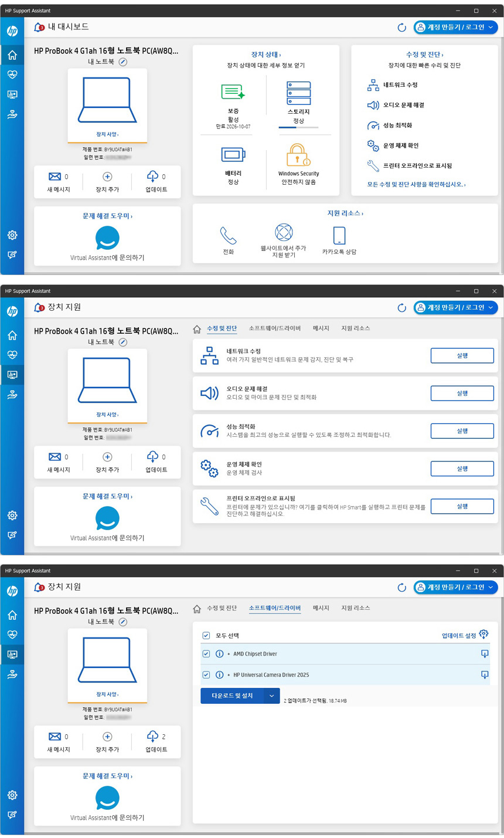Click the 웹사이트에서 추가 지원 받기 icon
The width and height of the screenshot is (504, 838).
284,232
